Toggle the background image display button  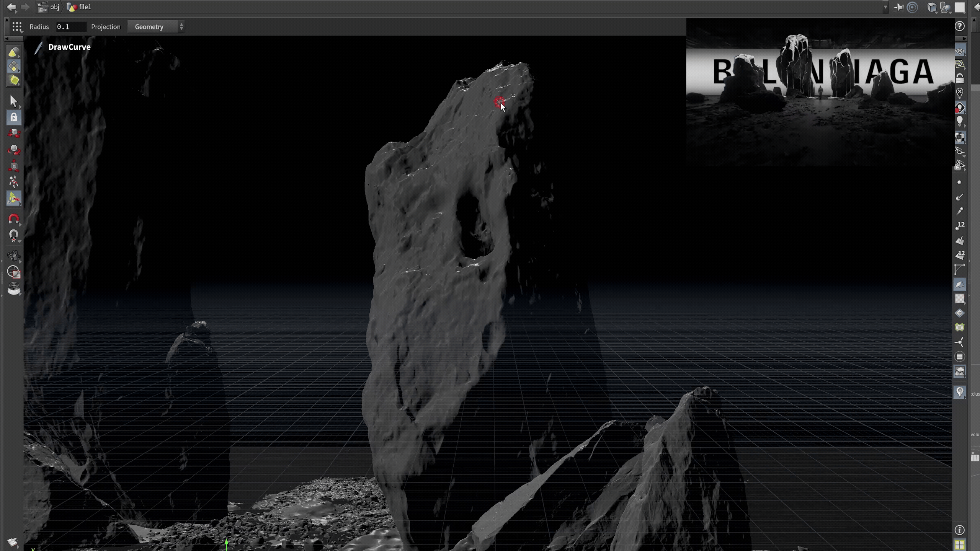[960, 372]
